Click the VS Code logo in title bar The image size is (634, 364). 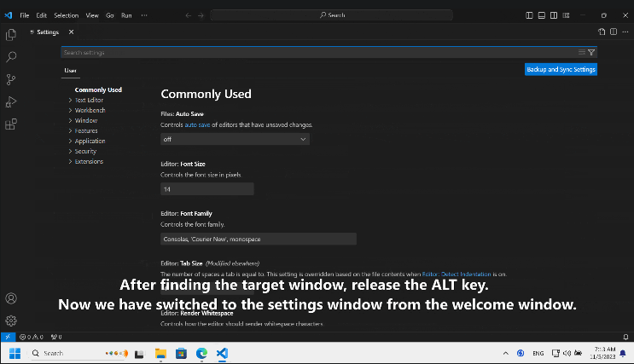tap(8, 15)
